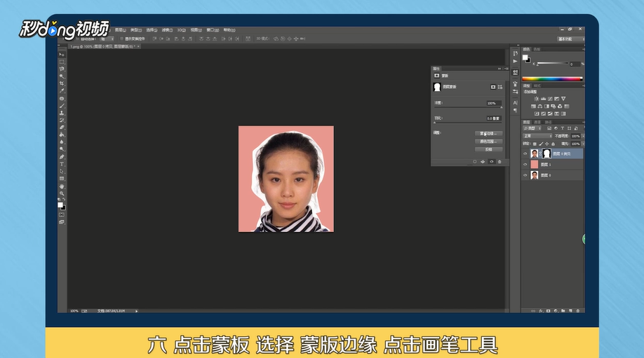Select the Lasso tool
644x358 pixels.
pos(62,69)
